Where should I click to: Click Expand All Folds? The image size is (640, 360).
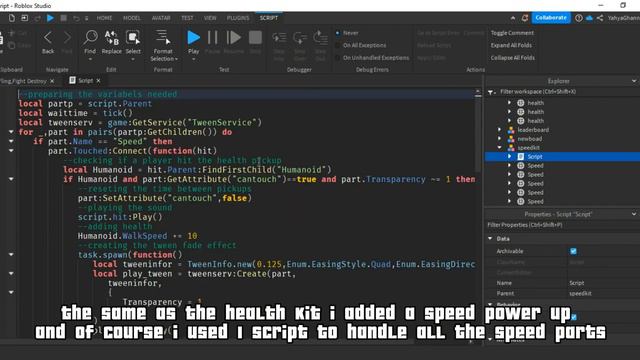pyautogui.click(x=511, y=45)
